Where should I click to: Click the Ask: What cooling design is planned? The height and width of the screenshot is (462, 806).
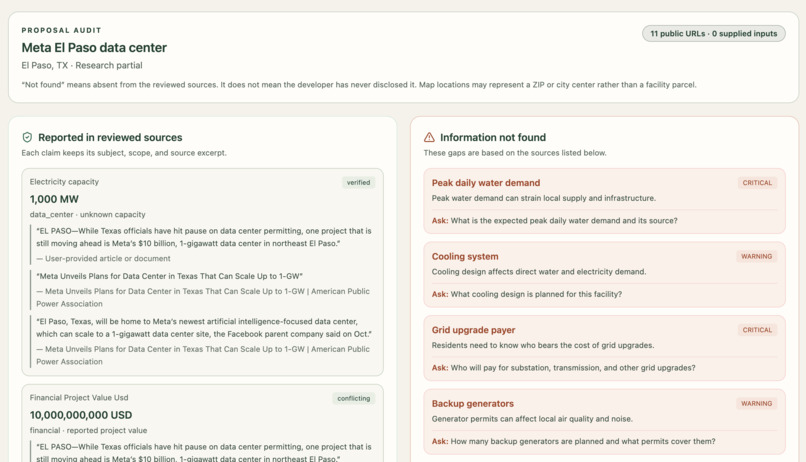(527, 294)
